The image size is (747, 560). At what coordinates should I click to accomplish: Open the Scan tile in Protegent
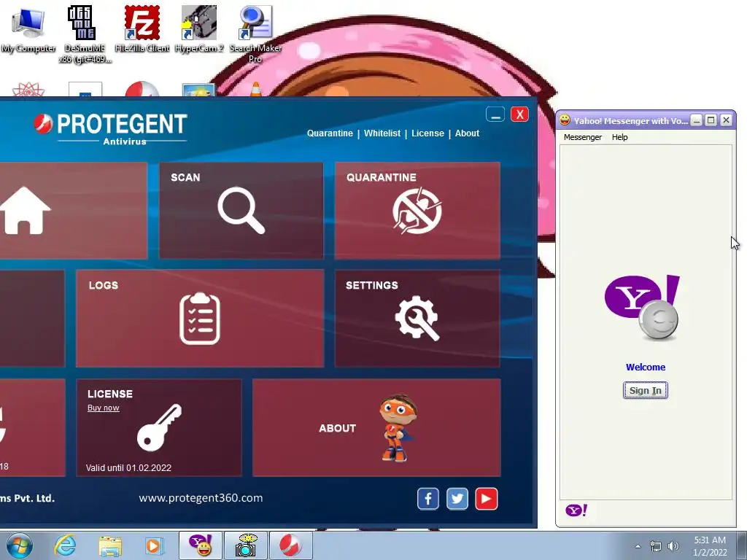241,211
